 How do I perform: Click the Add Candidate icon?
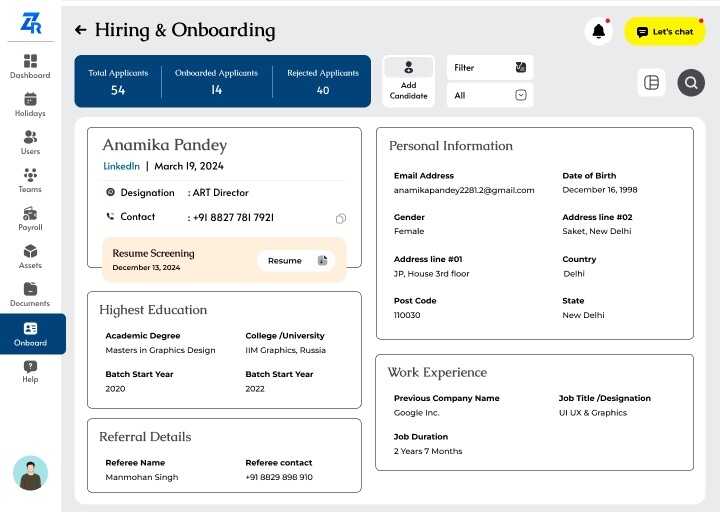coord(408,68)
